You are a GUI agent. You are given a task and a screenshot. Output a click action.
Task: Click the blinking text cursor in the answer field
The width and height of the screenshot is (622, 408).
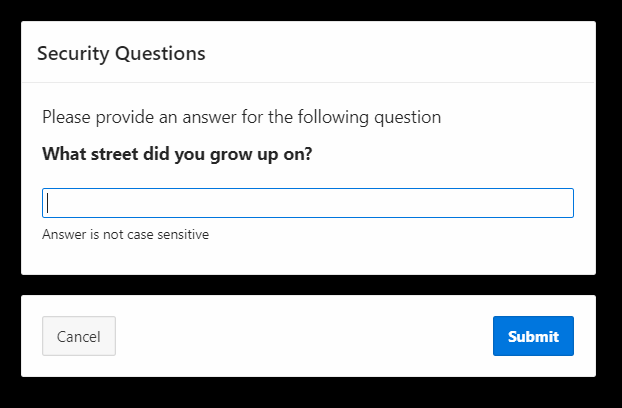coord(48,203)
